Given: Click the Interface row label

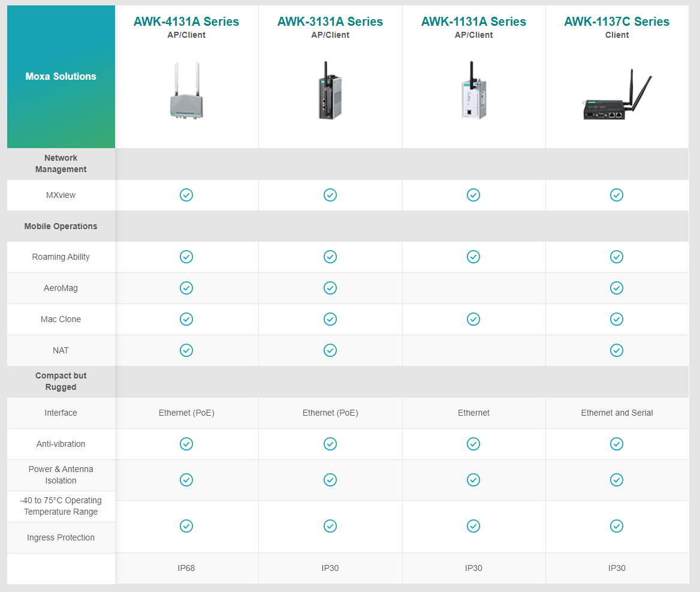Looking at the screenshot, I should (61, 413).
